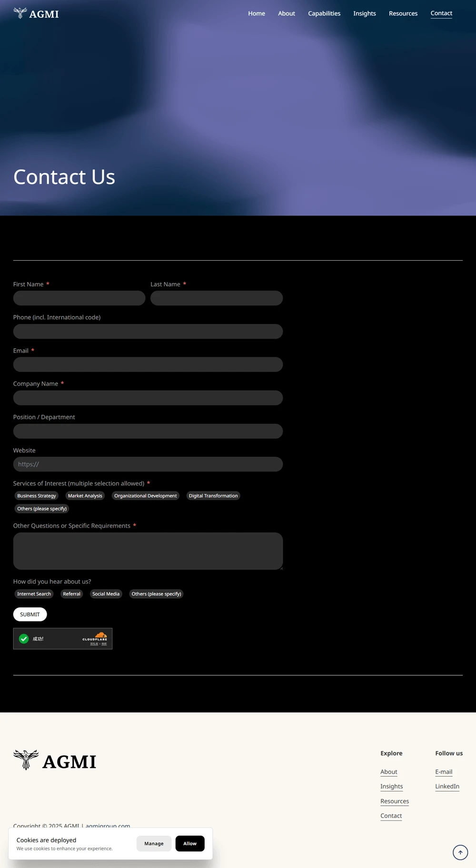Screen dimensions: 476x868
Task: Click the large AGMI footer logo
Action: tap(55, 761)
